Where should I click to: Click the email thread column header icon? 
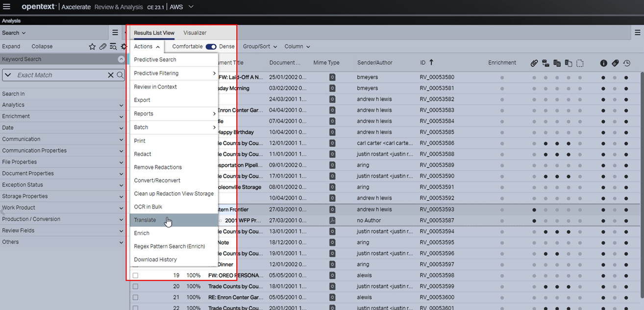[545, 63]
